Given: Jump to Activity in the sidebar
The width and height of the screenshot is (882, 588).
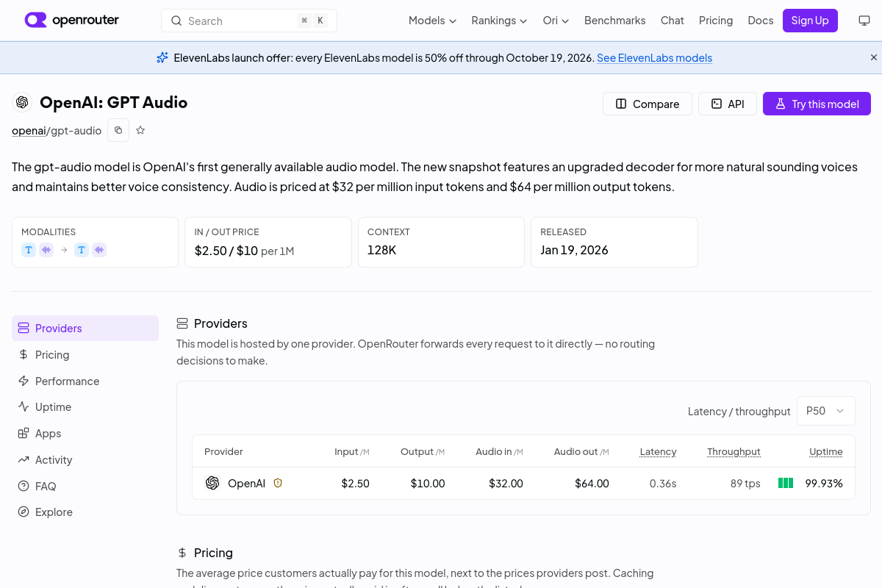Looking at the screenshot, I should point(85,459).
